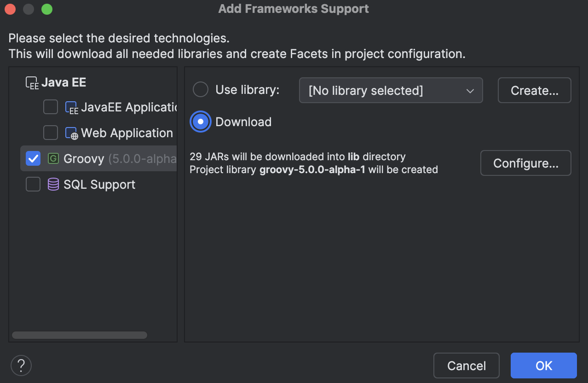Click the SQL Support database icon
This screenshot has width=588, height=383.
53,184
